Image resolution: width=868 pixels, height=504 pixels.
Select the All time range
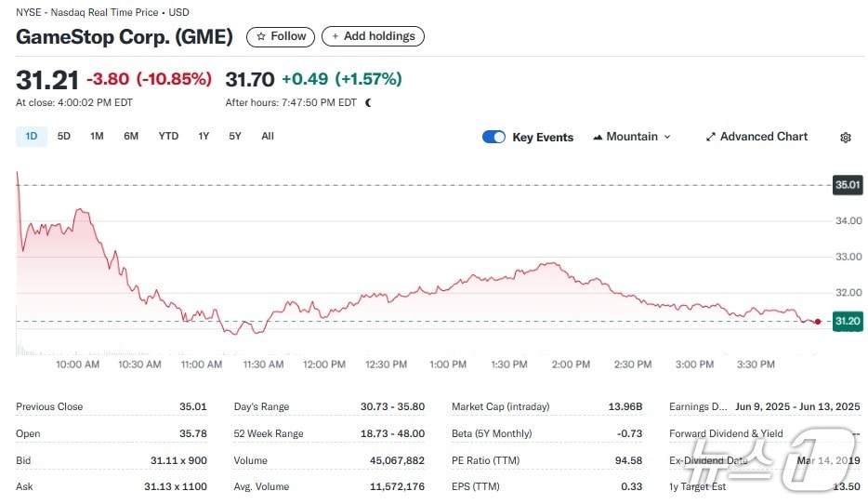(x=268, y=137)
